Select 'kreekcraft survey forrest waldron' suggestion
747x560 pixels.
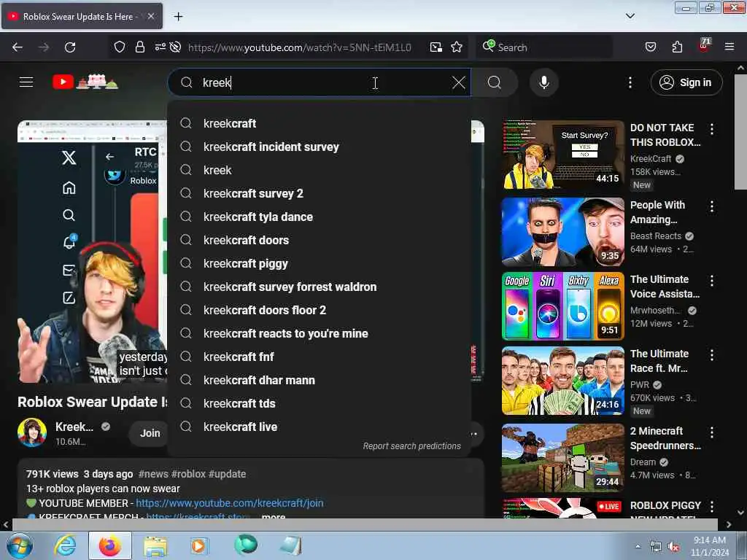pos(320,287)
